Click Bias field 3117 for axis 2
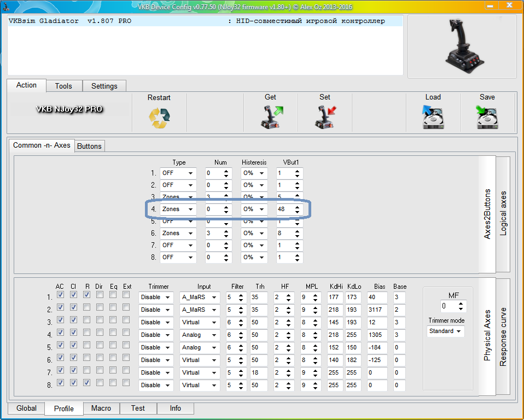 [377, 310]
